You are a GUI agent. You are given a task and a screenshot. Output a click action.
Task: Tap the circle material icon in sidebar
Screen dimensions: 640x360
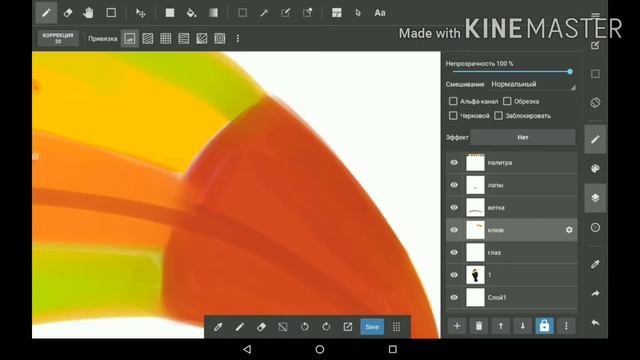[595, 227]
